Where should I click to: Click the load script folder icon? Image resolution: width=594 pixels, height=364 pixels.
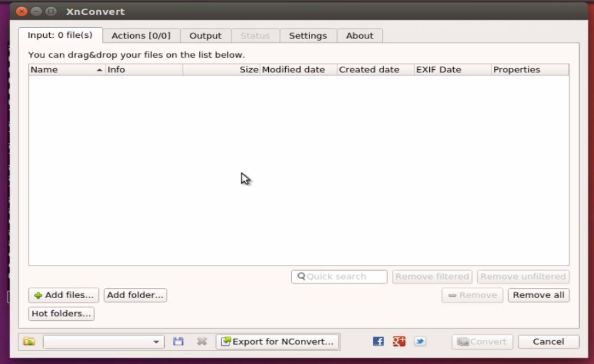[29, 342]
